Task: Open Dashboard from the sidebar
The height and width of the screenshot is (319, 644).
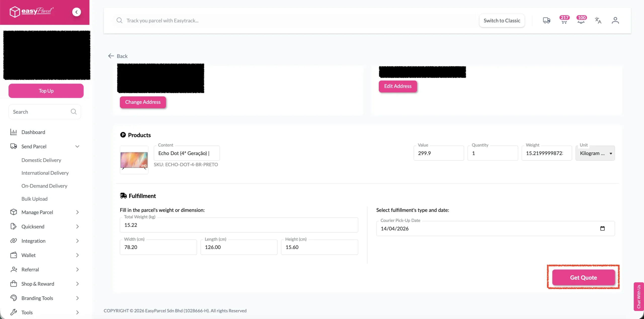Action: [x=33, y=132]
